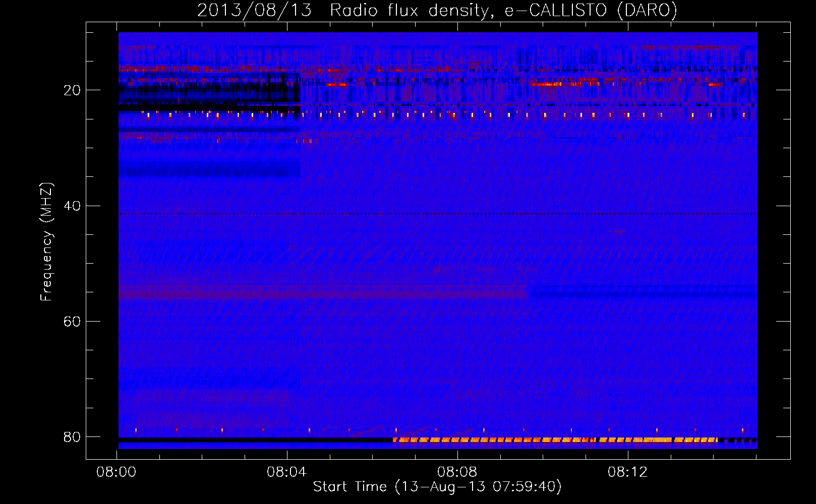Click the '60' frequency tick label
Image resolution: width=816 pixels, height=504 pixels.
72,321
